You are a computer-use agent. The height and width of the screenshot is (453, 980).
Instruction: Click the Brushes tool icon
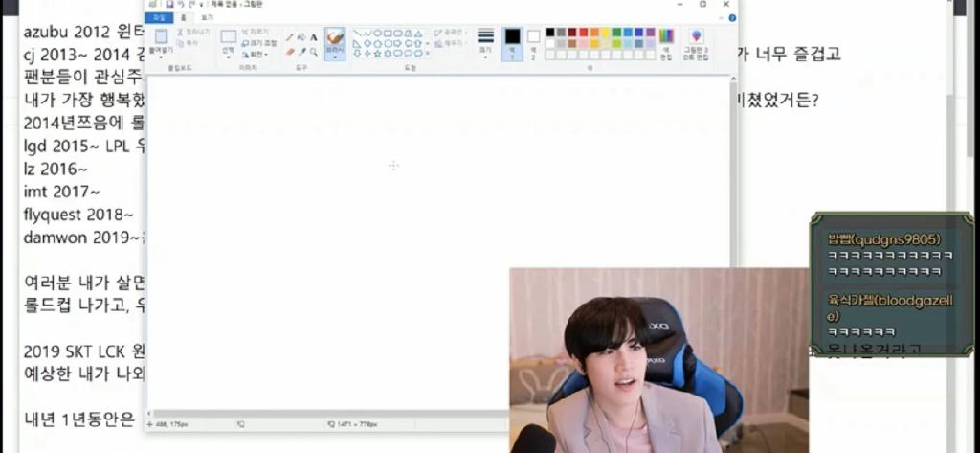335,36
